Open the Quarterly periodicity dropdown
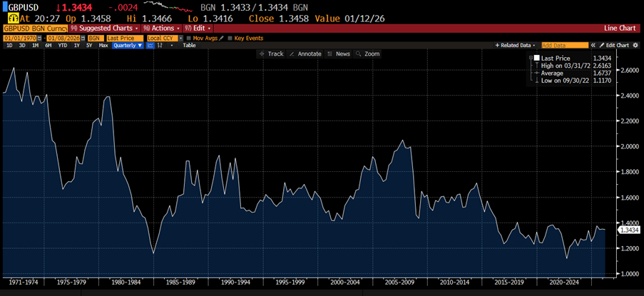This screenshot has height=296, width=644. point(128,45)
